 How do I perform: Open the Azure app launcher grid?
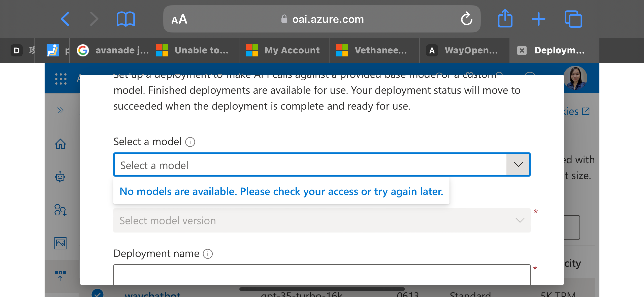point(61,79)
